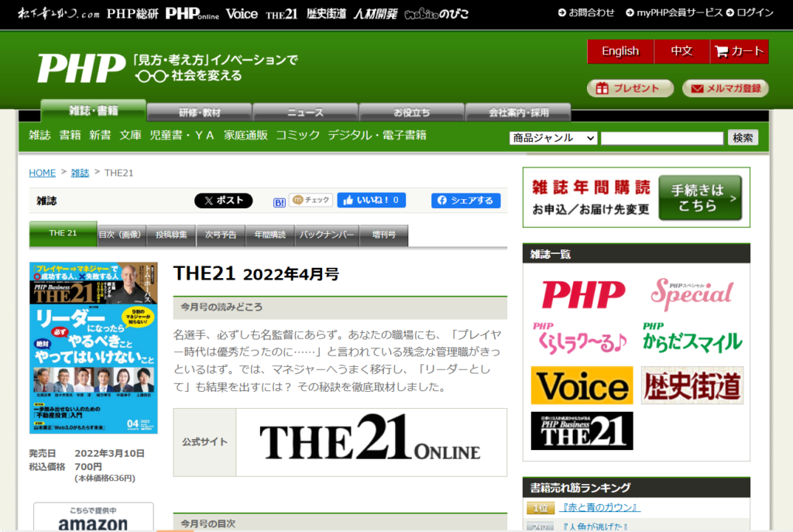
Task: Open 『赤と青のガウン』 ranking link
Action: pos(600,507)
